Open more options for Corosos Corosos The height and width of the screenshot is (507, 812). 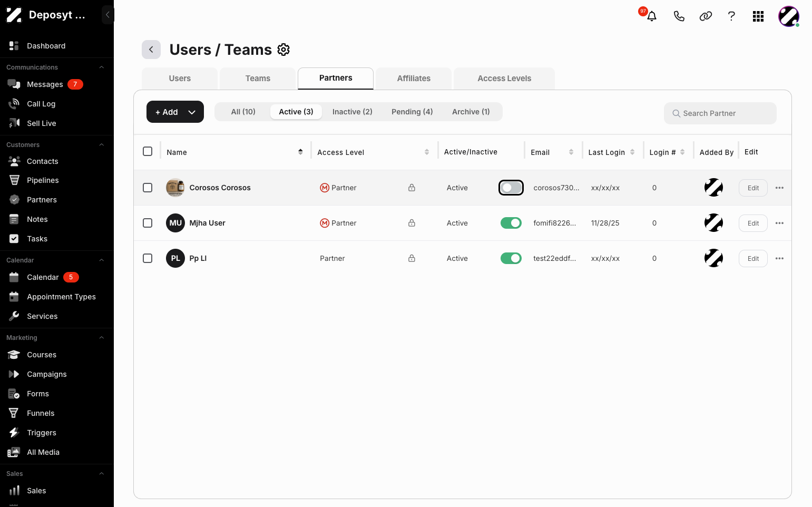tap(779, 188)
